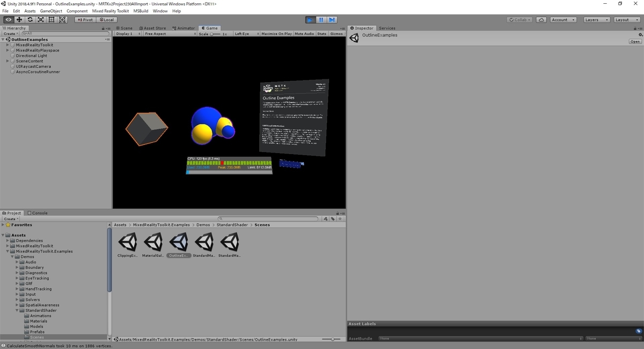Stop Play mode with the Play button

[x=310, y=20]
